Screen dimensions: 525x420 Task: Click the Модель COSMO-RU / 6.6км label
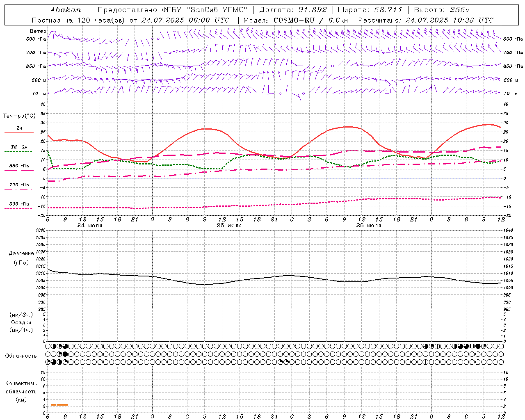pos(295,20)
